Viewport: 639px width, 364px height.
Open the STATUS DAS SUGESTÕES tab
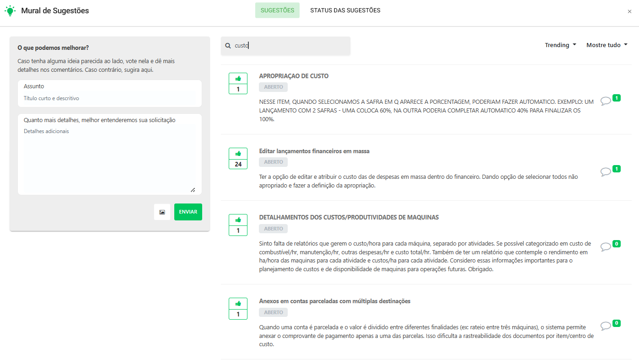coord(345,11)
